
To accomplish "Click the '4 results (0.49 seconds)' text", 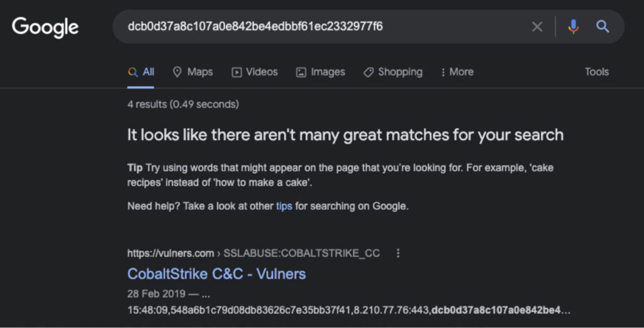I will click(x=183, y=104).
